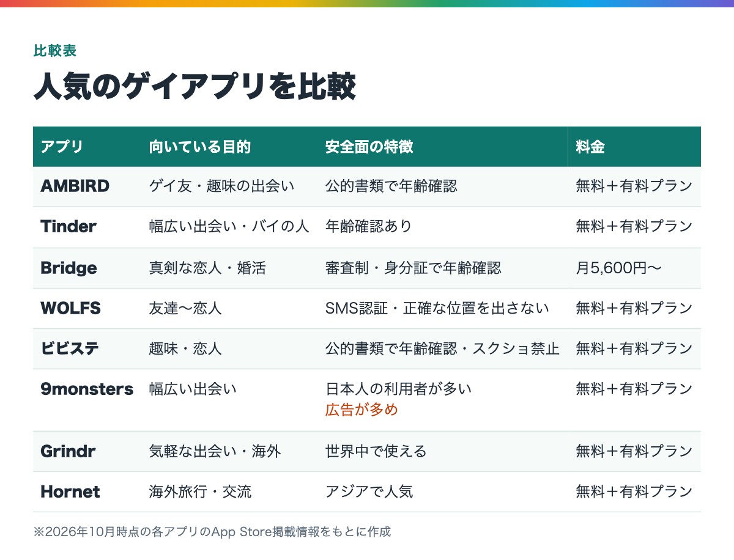Click the 公的書類で年齢確認・スクショ禁止 cell
Screen dimensions: 734x560
(x=442, y=348)
